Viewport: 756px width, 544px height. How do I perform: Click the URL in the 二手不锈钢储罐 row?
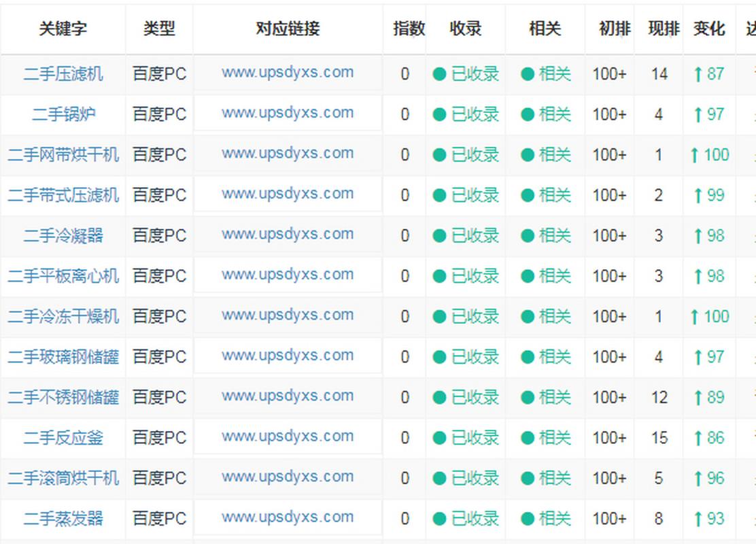pyautogui.click(x=288, y=396)
